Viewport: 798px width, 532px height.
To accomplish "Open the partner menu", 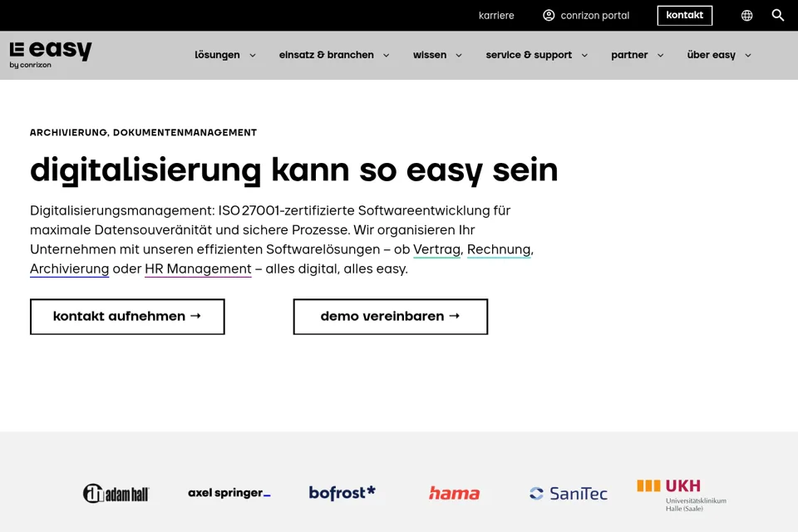I will coord(629,55).
